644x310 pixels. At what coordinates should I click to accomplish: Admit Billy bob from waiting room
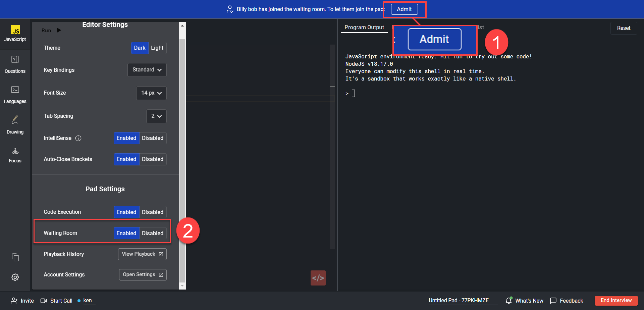(x=404, y=9)
